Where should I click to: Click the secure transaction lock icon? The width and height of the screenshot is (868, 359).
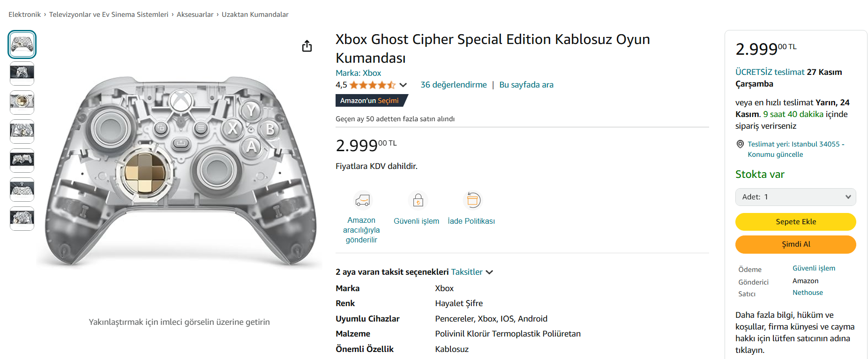tap(418, 200)
